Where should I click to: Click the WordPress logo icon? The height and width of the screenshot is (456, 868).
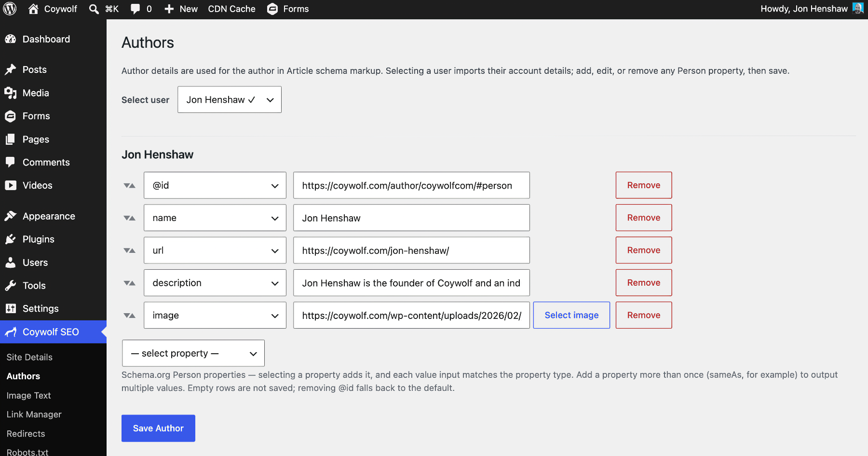coord(10,9)
